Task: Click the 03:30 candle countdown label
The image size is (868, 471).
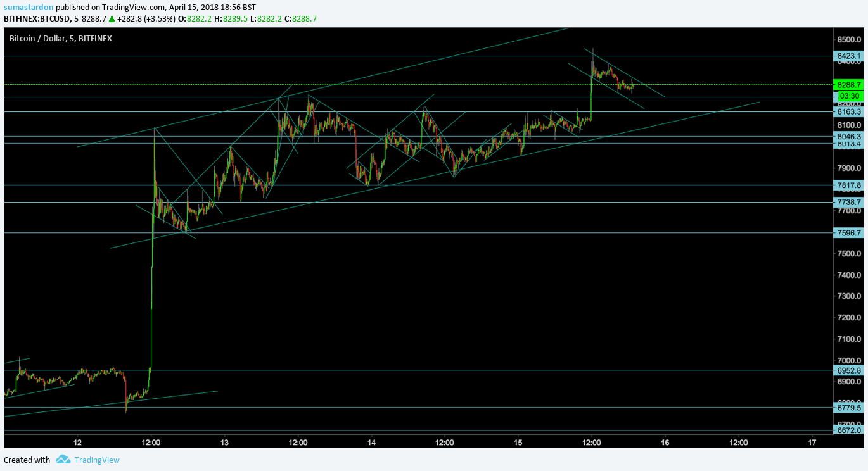Action: point(850,96)
